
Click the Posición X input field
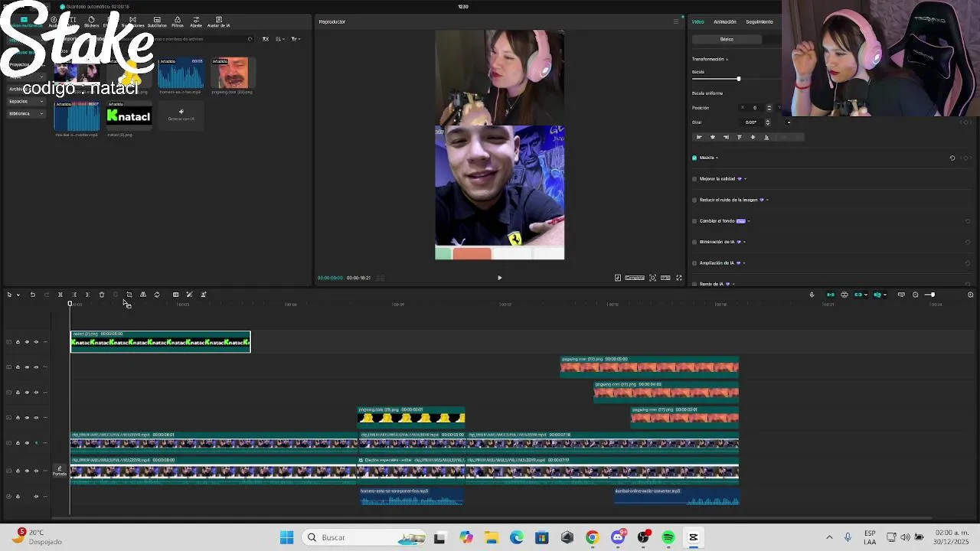click(754, 108)
